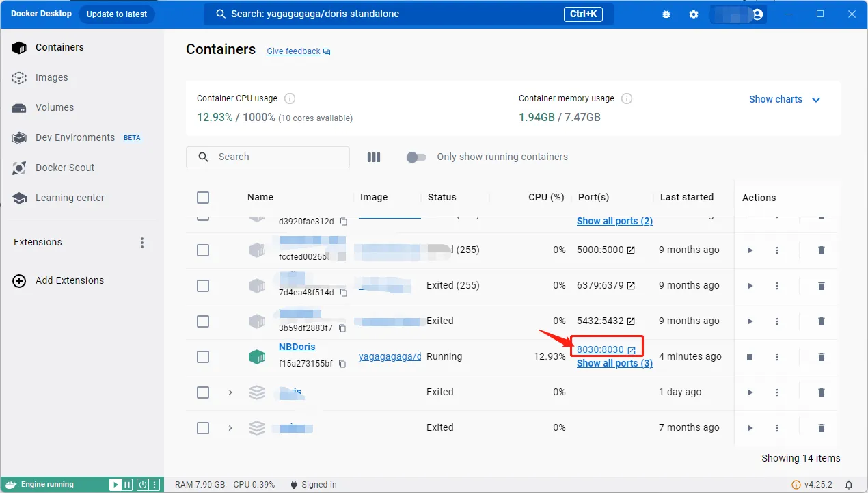Open the column customization icon beside search

374,157
